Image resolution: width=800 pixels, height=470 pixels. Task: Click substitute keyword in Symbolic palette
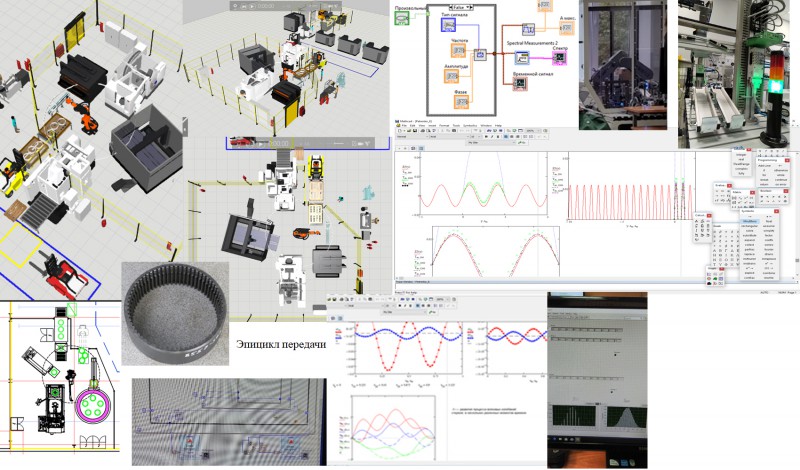pyautogui.click(x=749, y=235)
